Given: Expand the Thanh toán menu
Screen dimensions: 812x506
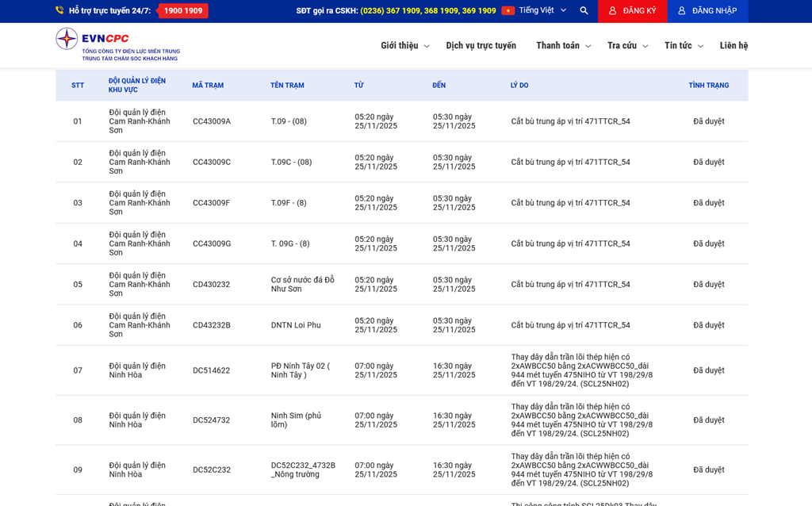Looking at the screenshot, I should tap(563, 46).
